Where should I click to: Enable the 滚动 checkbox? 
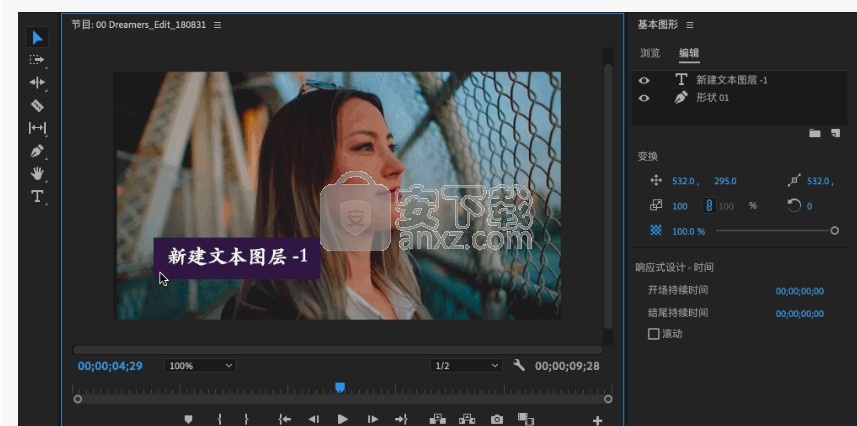(x=654, y=334)
